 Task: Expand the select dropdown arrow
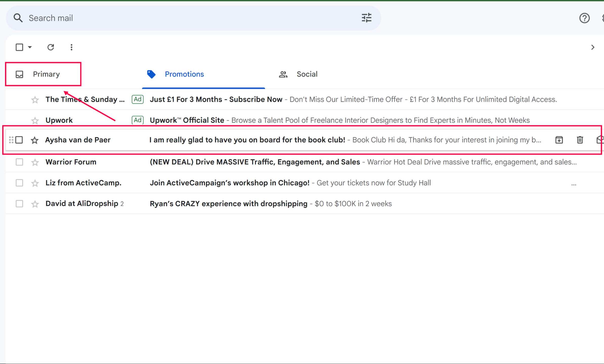(x=30, y=47)
